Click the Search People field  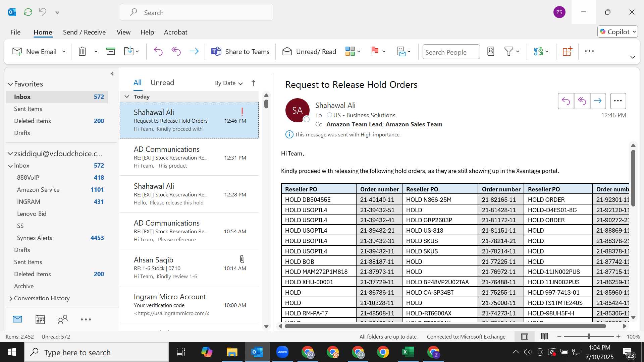coord(451,52)
